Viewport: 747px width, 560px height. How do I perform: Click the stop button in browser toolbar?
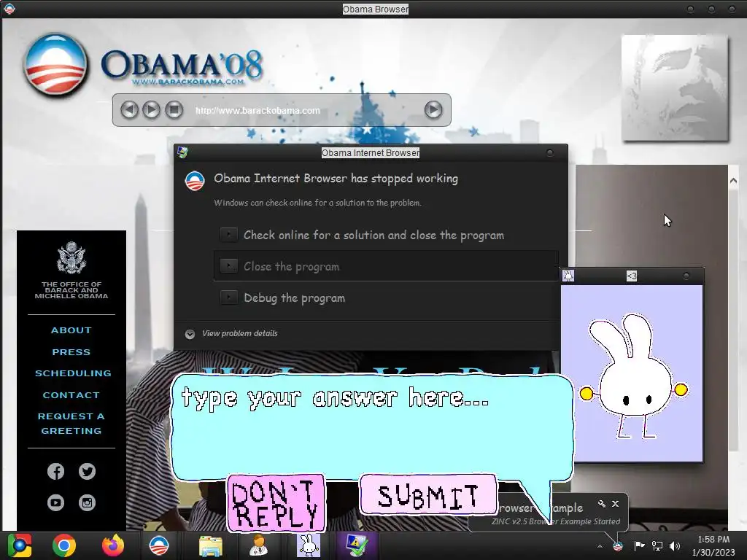pyautogui.click(x=174, y=110)
